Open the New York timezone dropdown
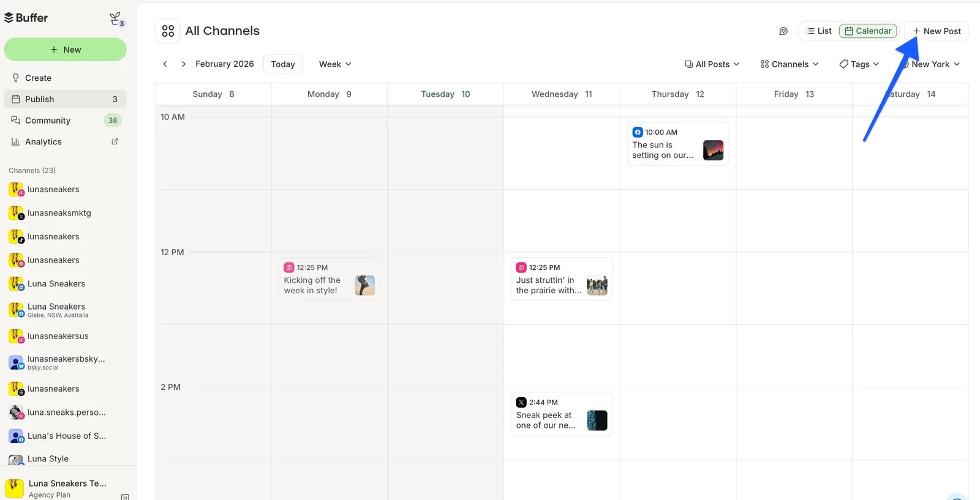Screen dimensions: 980x500 pos(930,64)
